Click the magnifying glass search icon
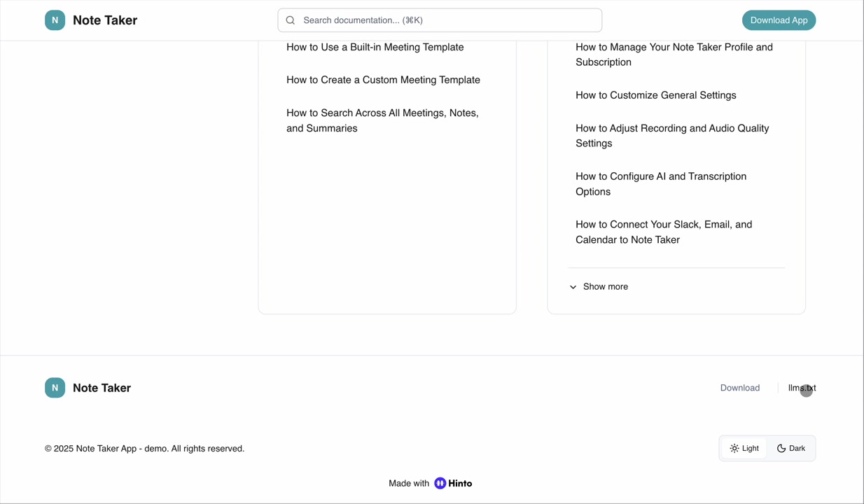 291,20
